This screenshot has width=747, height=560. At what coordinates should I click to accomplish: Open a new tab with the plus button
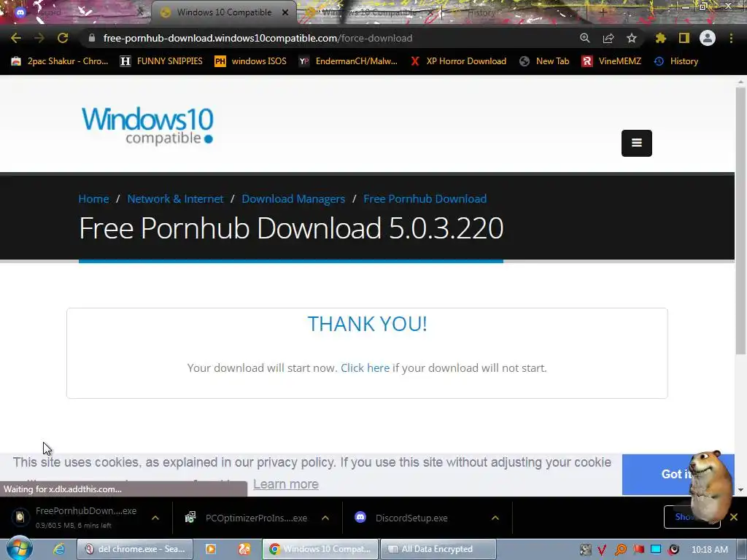[x=603, y=12]
